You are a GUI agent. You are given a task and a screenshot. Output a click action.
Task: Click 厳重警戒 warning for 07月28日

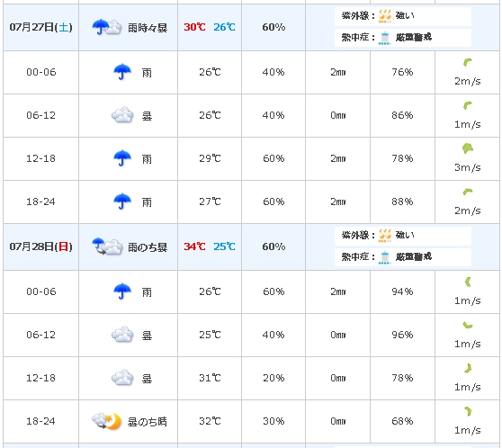click(414, 256)
